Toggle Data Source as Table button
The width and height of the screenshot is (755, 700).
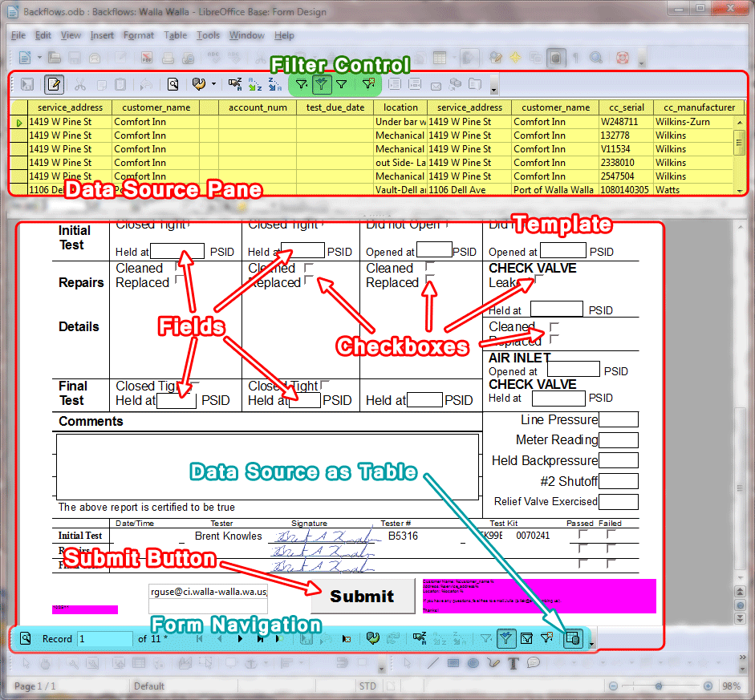(x=573, y=638)
